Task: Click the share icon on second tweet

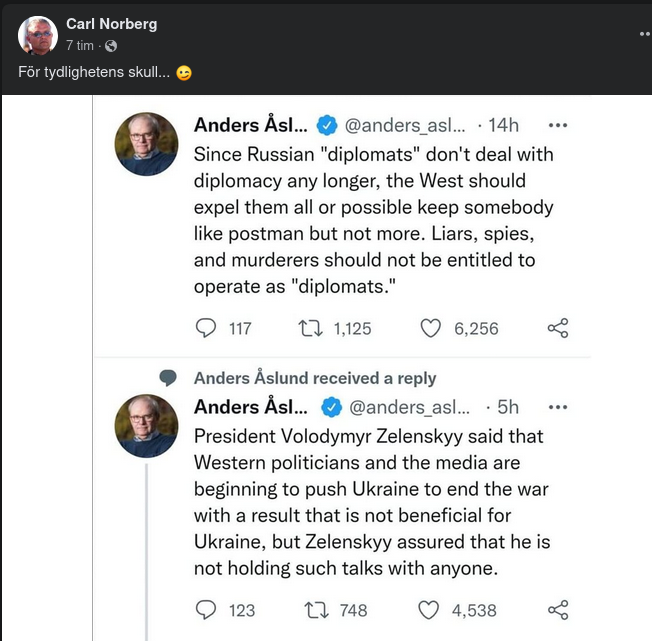Action: (x=558, y=610)
